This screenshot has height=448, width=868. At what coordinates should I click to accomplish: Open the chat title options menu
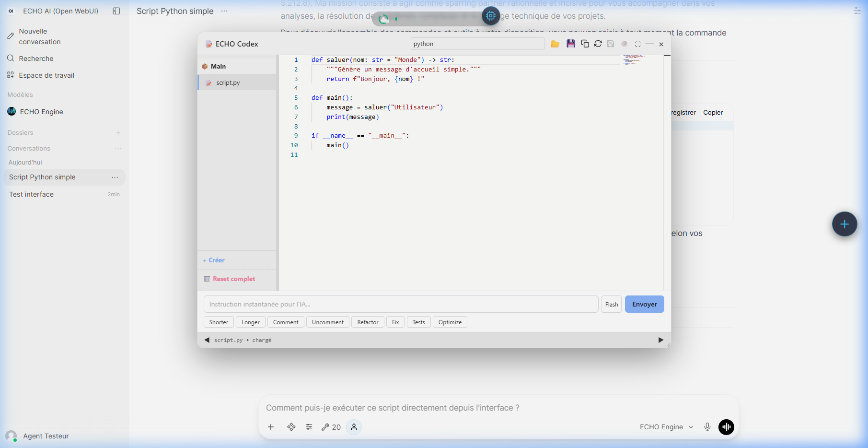[x=224, y=11]
